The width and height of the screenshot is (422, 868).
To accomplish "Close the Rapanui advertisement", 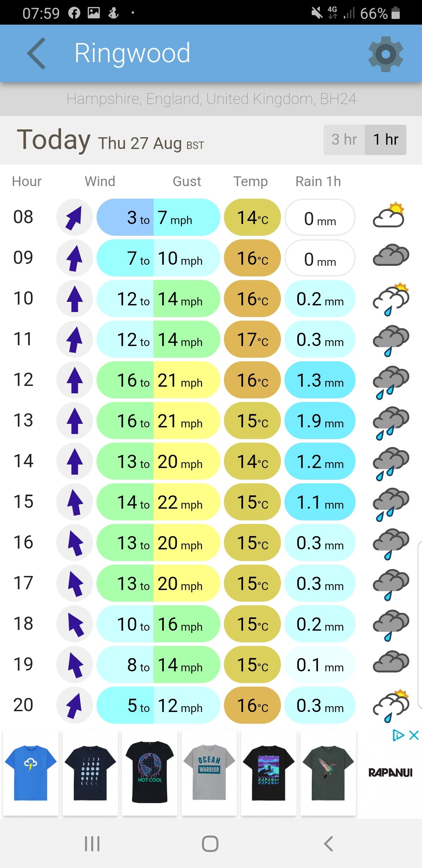I will [414, 735].
